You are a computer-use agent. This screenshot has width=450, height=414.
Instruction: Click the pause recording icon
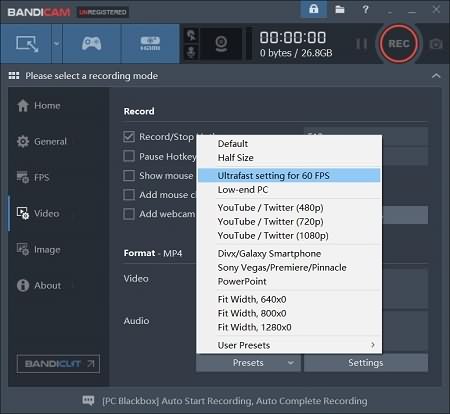coord(362,44)
